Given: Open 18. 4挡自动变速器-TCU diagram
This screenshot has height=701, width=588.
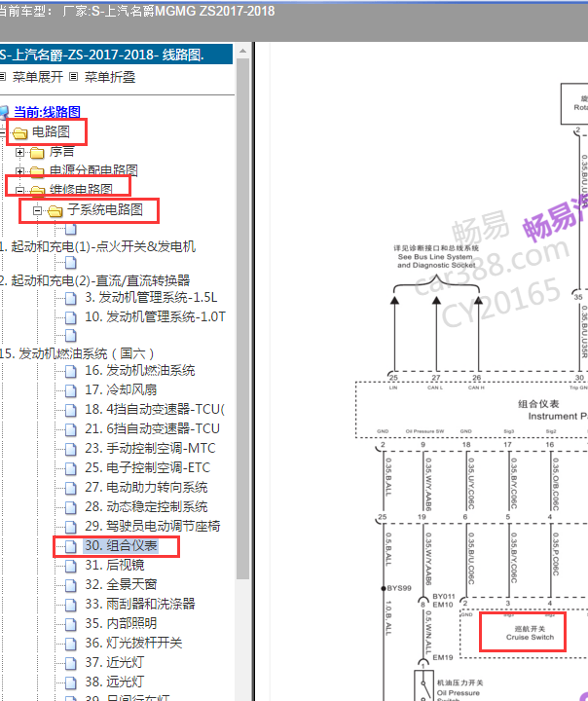Looking at the screenshot, I should 155,410.
